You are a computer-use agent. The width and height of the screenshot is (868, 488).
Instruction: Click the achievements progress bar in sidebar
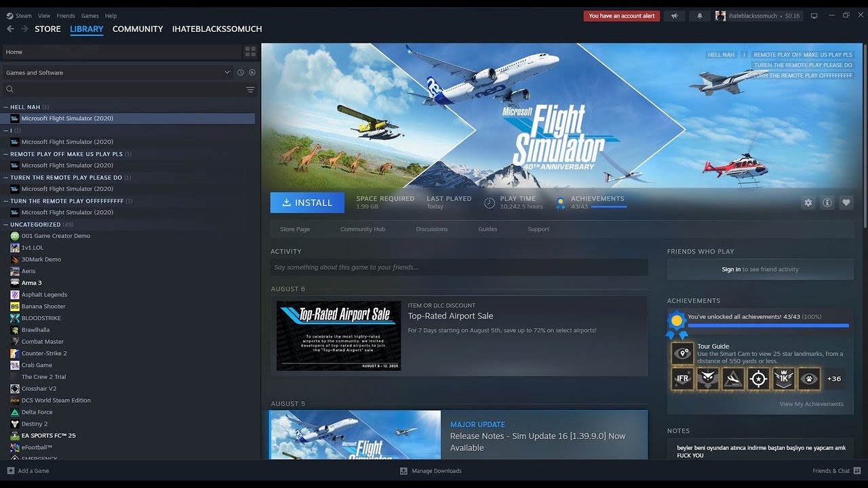[x=768, y=325]
